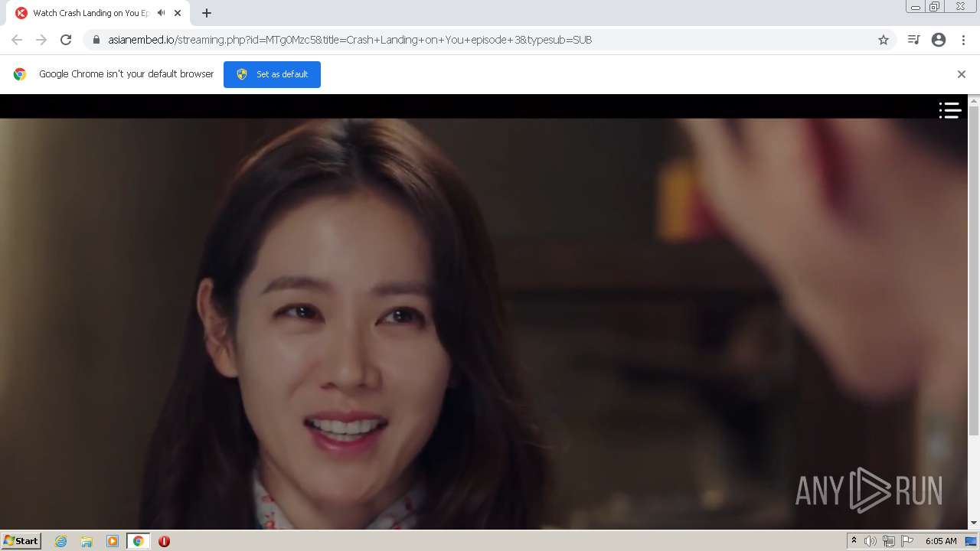Screen dimensions: 980x551
Task: Open Windows Media Player from taskbar
Action: tap(113, 541)
